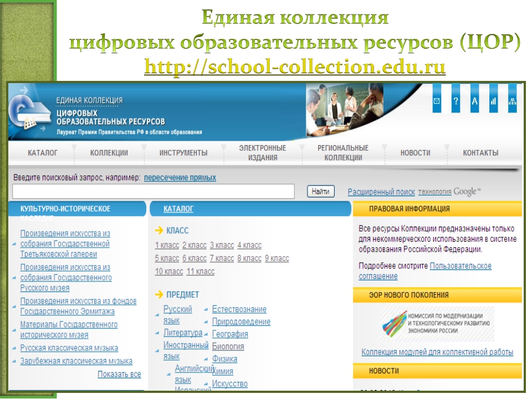532x399 pixels.
Task: Select 6 класс
Action: [195, 259]
